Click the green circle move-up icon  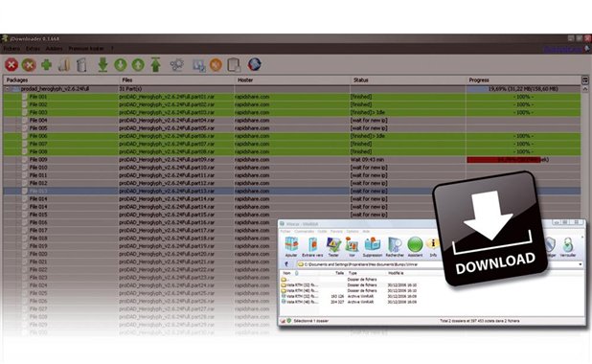pos(138,65)
